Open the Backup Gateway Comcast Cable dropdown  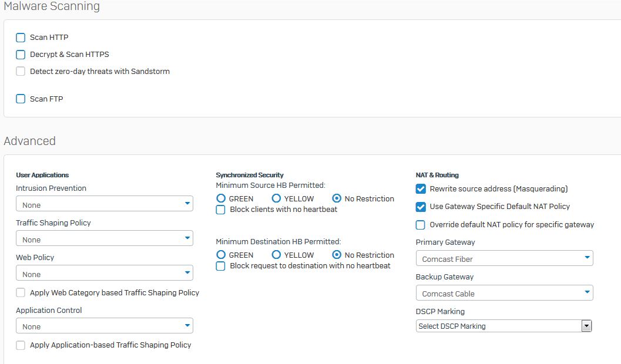click(504, 293)
